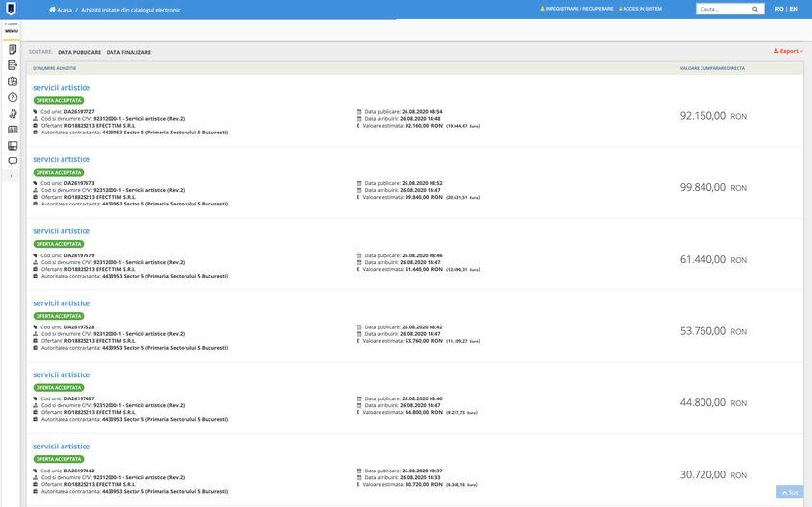
Task: Click the Sus back-to-top button
Action: pos(789,492)
